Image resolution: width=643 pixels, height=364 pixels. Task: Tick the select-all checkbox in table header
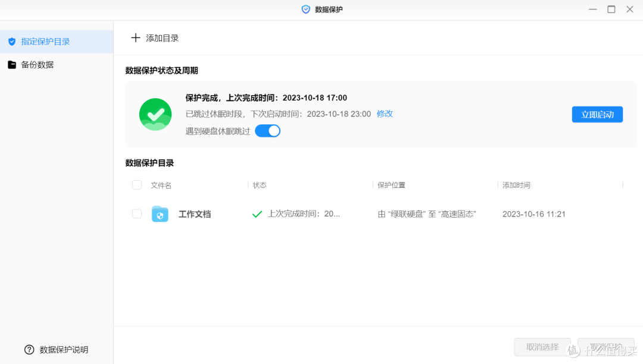(x=137, y=185)
